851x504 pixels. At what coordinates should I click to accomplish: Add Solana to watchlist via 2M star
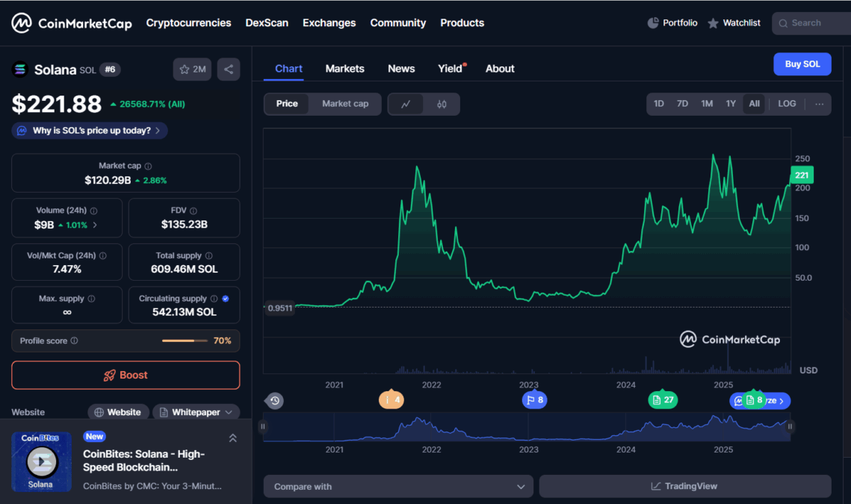click(x=192, y=69)
